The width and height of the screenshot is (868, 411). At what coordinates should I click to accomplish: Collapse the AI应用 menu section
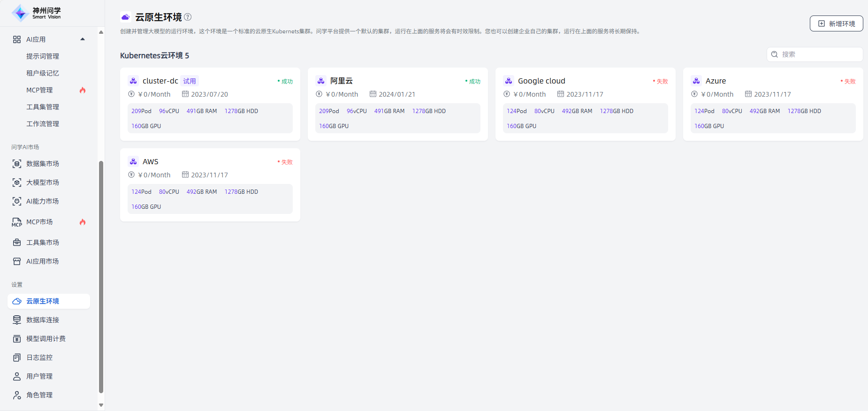tap(83, 39)
